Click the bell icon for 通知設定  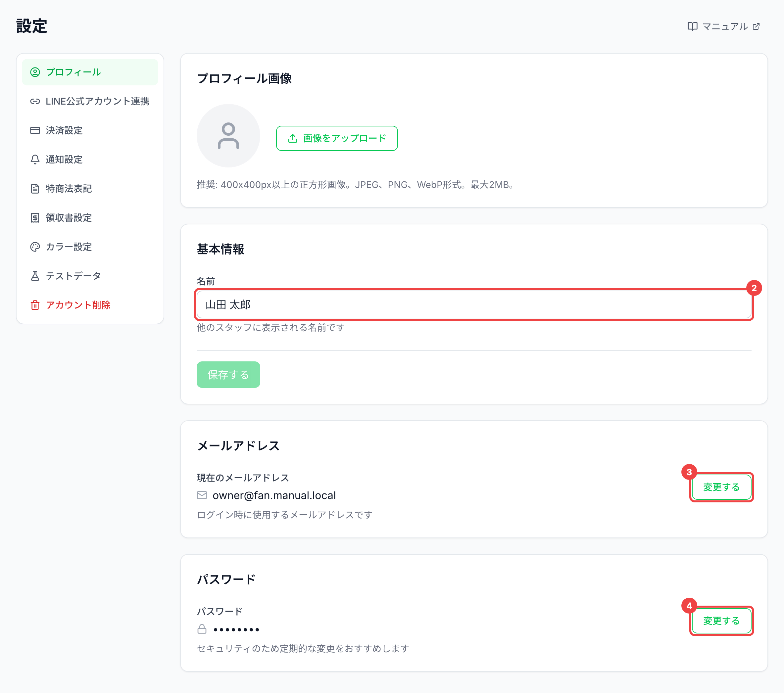pyautogui.click(x=35, y=160)
